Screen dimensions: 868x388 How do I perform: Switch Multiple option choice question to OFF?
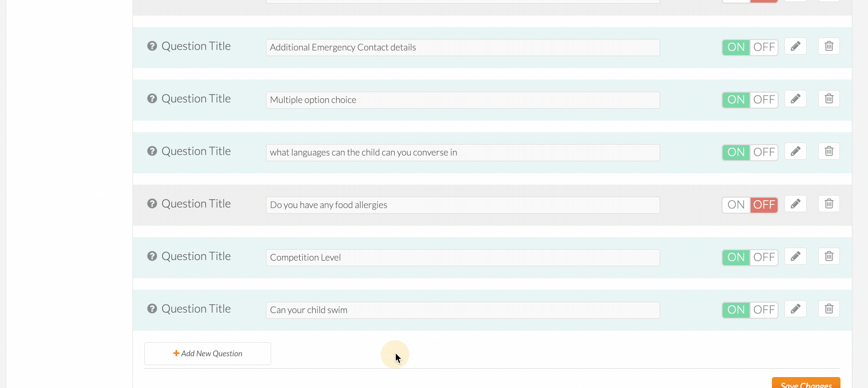(764, 100)
